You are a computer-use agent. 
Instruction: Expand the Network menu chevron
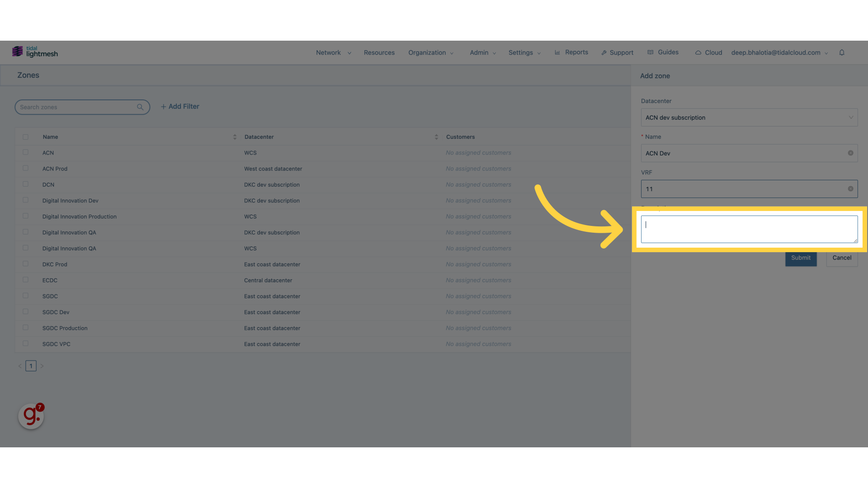349,53
